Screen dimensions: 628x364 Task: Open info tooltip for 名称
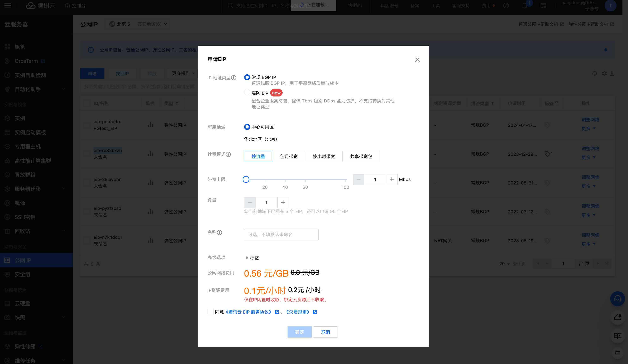pyautogui.click(x=219, y=232)
